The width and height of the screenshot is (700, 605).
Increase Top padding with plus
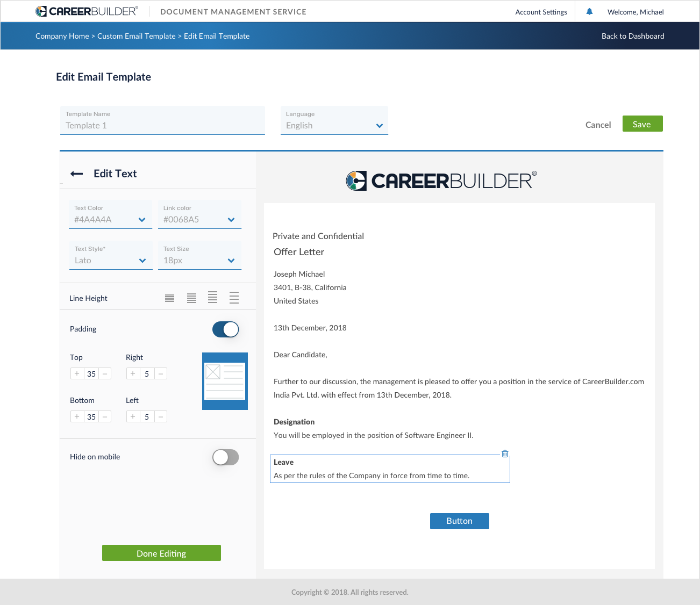tap(77, 373)
